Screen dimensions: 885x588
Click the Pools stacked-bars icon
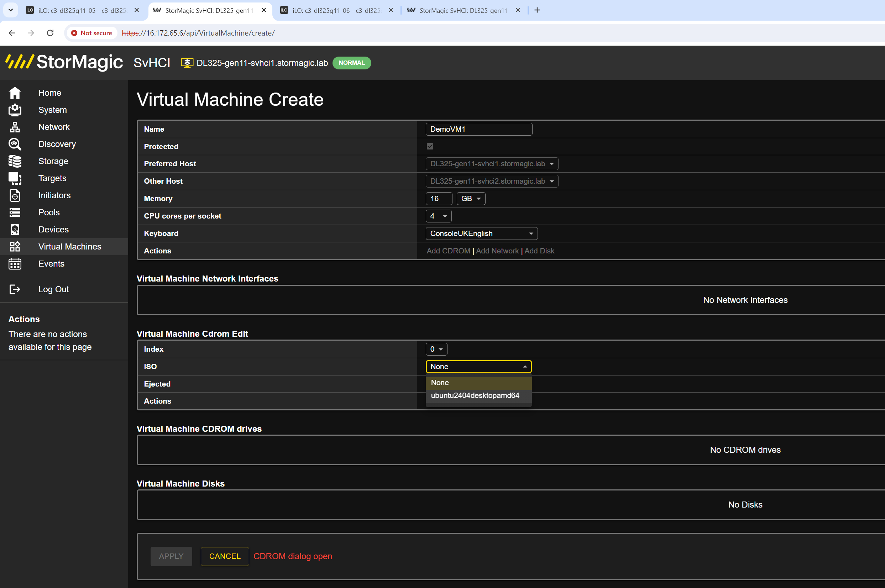pos(15,212)
